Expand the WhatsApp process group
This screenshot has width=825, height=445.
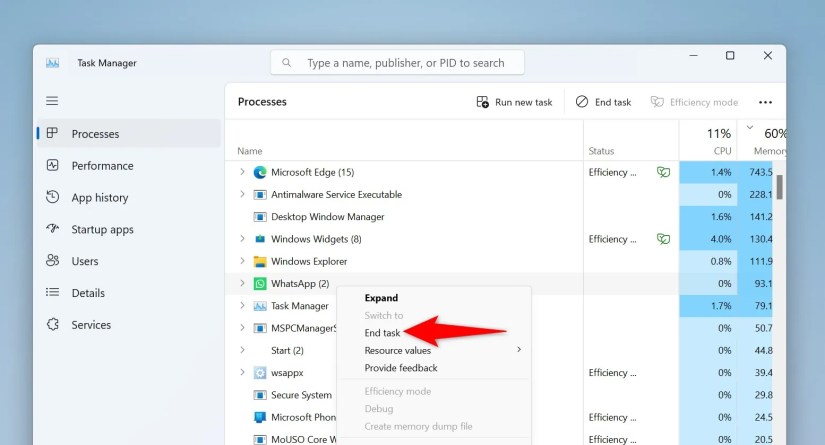pos(242,283)
